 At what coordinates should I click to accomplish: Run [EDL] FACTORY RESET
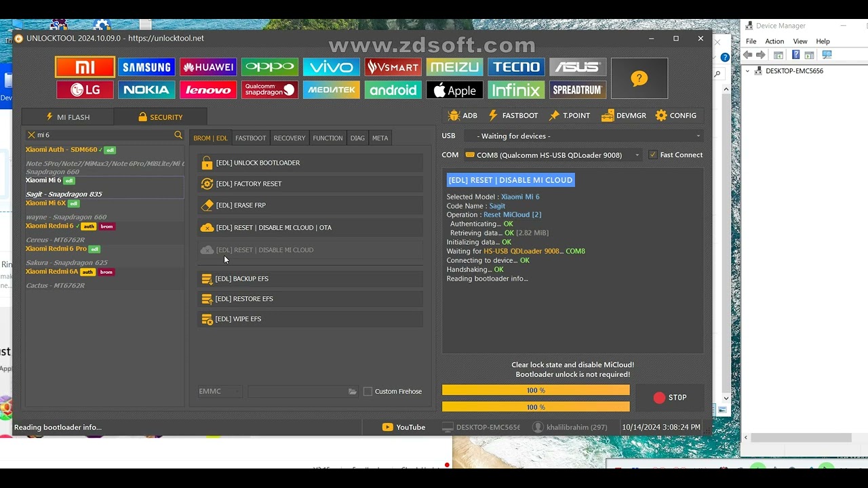point(310,184)
